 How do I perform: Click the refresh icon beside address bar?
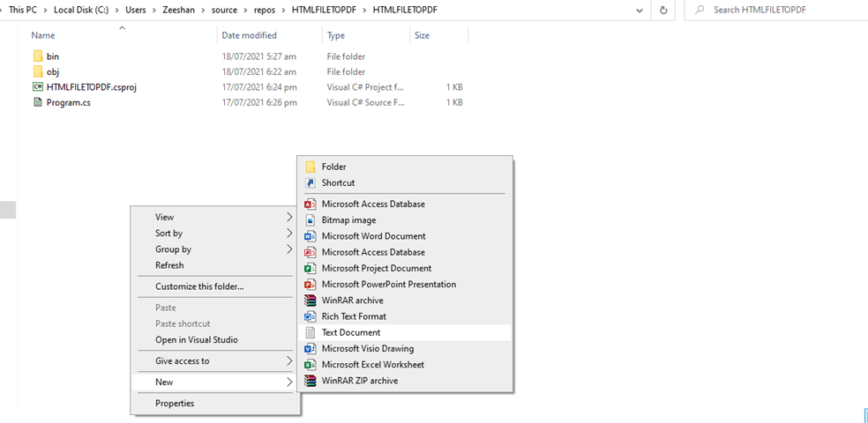[663, 10]
